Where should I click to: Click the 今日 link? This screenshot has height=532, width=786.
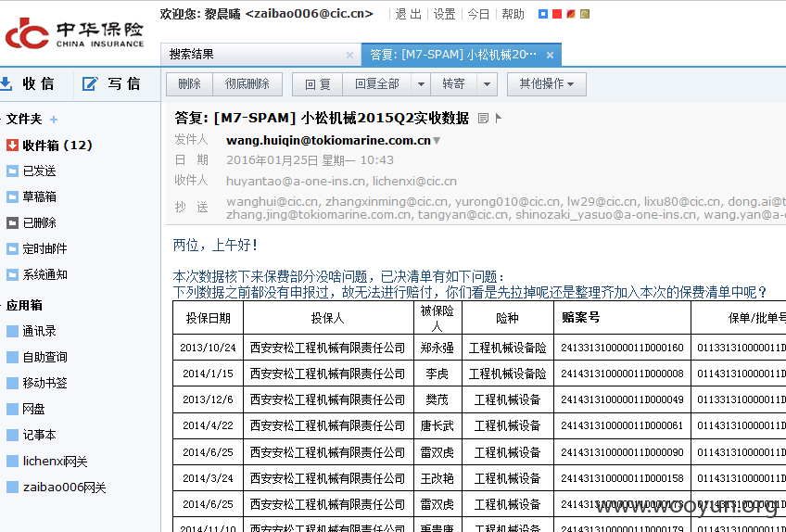[478, 14]
